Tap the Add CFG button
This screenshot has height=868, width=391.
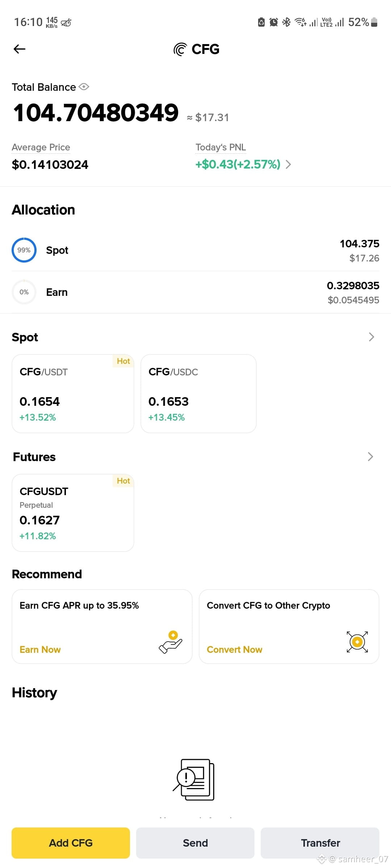pos(71,843)
